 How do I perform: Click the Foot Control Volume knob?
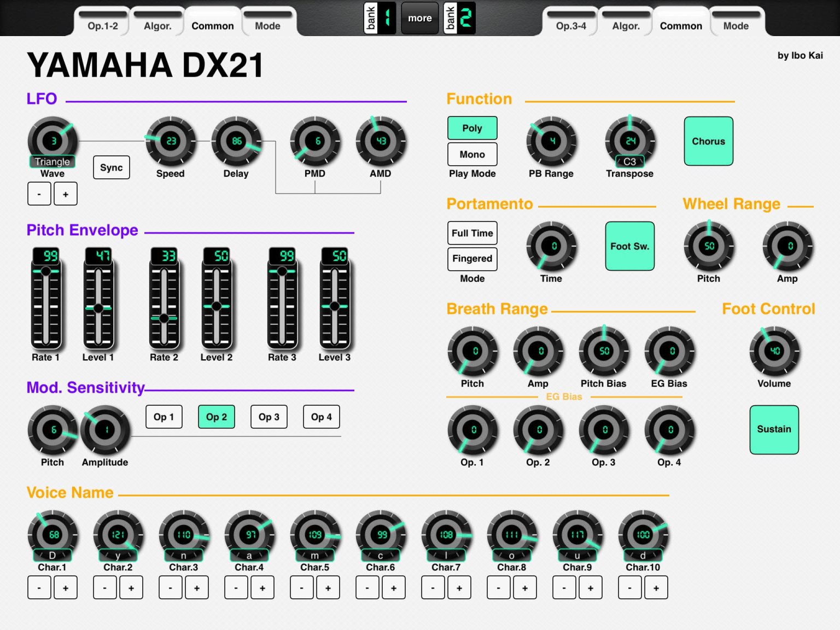(774, 351)
